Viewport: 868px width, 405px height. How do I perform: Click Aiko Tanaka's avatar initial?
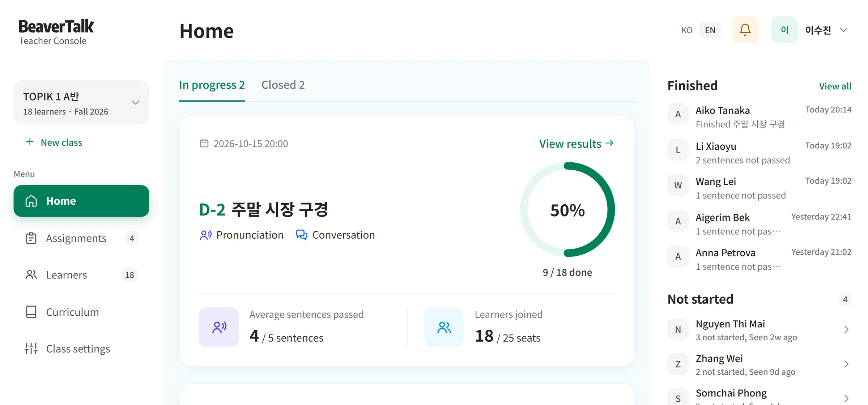coord(678,114)
